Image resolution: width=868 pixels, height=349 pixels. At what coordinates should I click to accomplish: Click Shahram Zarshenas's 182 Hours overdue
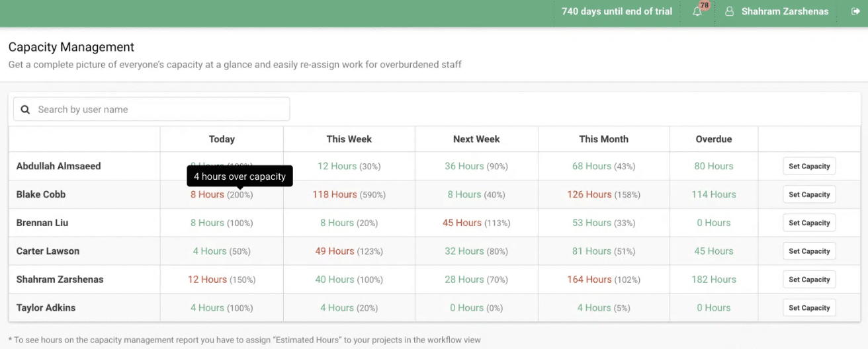pyautogui.click(x=714, y=280)
